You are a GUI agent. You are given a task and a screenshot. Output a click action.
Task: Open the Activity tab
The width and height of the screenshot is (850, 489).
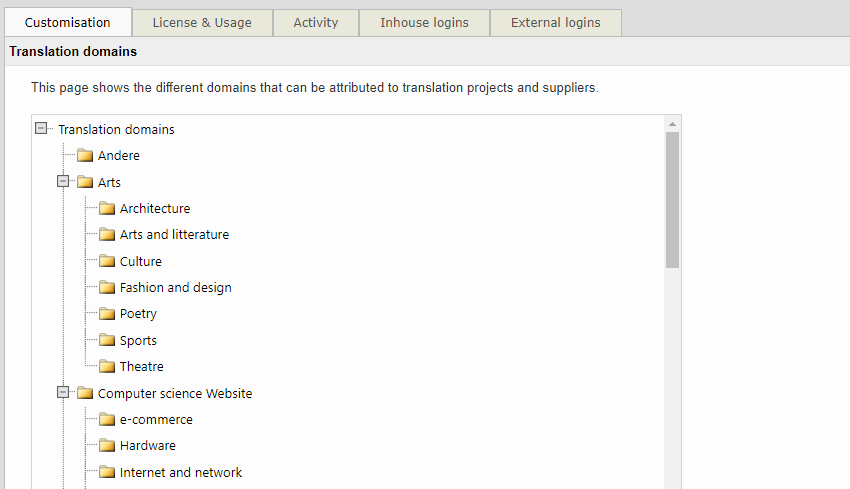(x=315, y=23)
